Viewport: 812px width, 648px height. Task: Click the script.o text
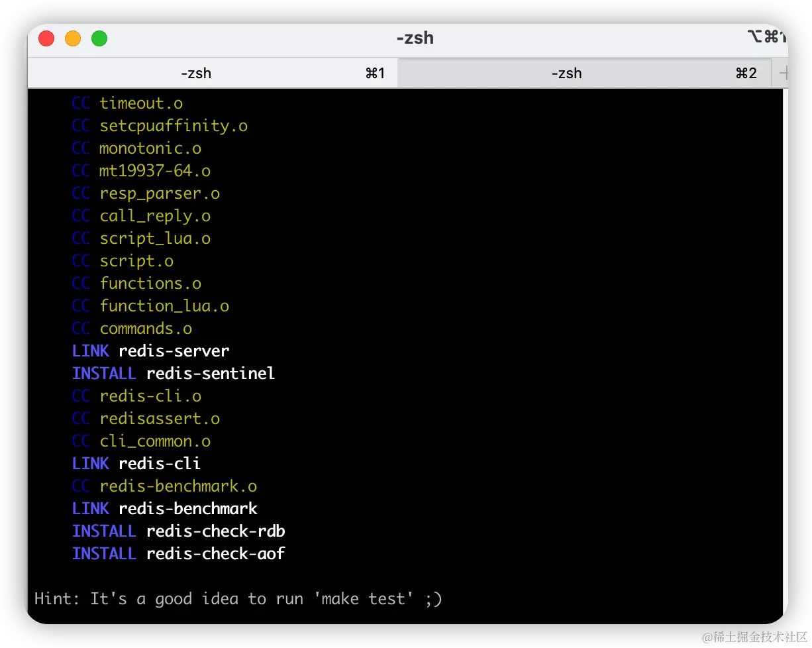click(136, 261)
